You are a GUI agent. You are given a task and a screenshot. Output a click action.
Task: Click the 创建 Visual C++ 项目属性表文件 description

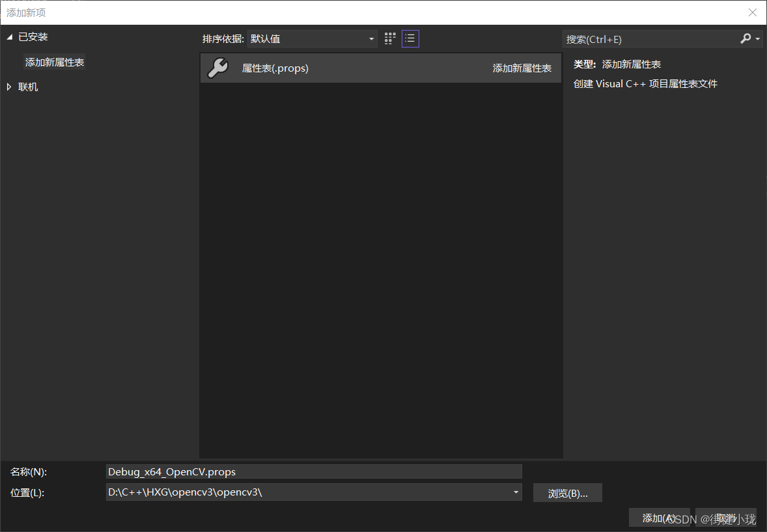pos(645,84)
